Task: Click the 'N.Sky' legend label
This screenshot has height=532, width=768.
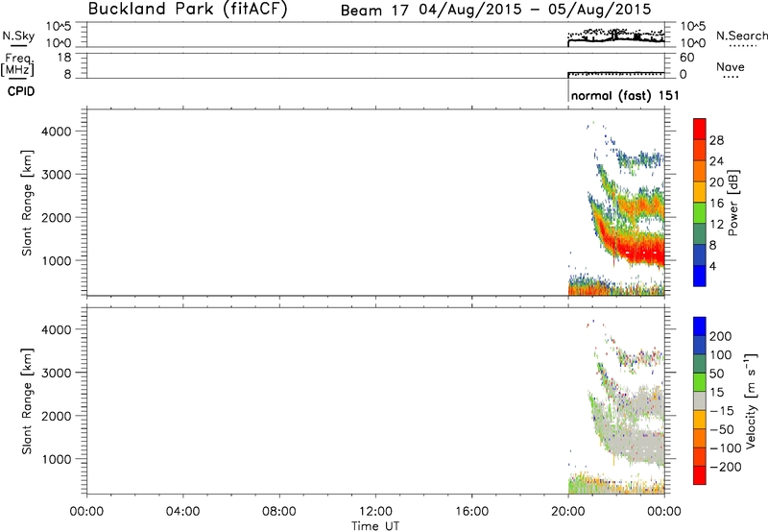Action: pos(18,36)
